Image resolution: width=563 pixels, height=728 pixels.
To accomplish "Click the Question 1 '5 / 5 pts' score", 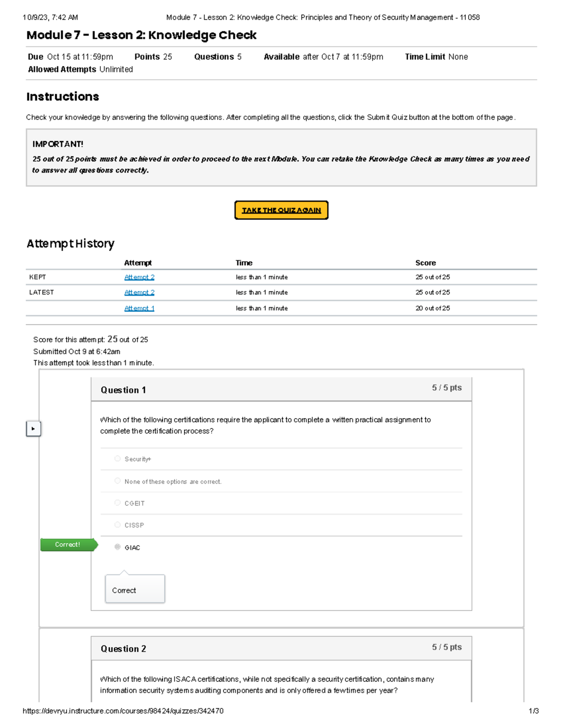I will [x=447, y=388].
